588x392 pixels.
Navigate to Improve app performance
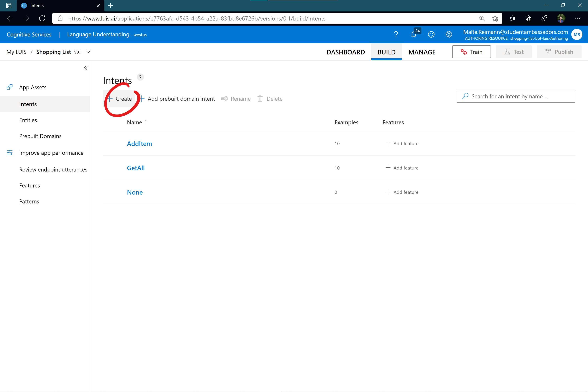[51, 153]
